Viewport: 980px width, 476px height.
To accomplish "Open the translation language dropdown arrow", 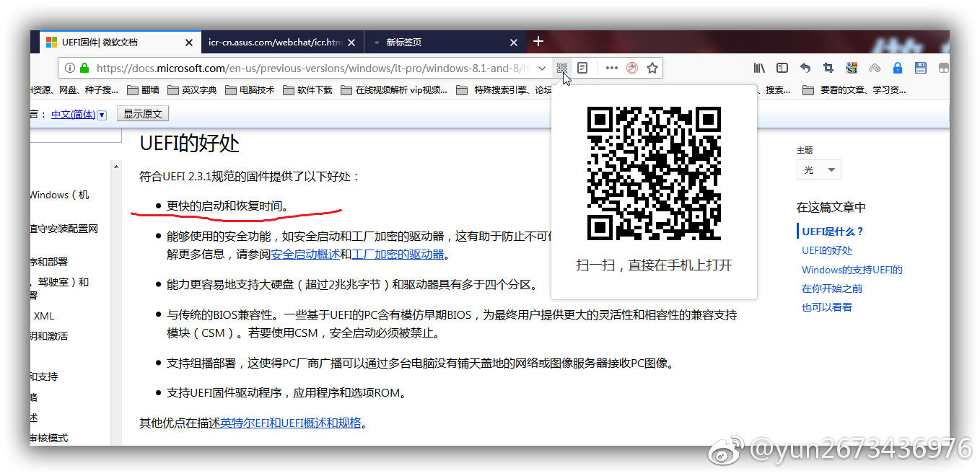I will tap(102, 115).
